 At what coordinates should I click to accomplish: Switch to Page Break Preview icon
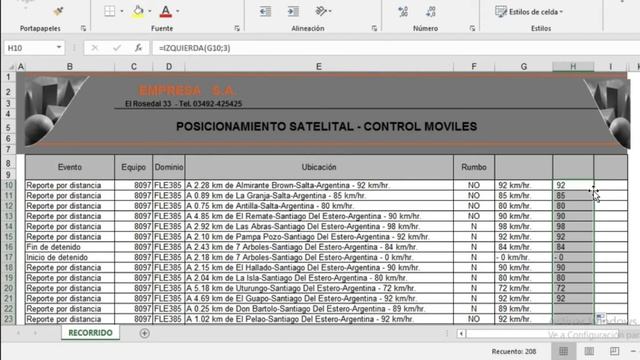pos(614,351)
